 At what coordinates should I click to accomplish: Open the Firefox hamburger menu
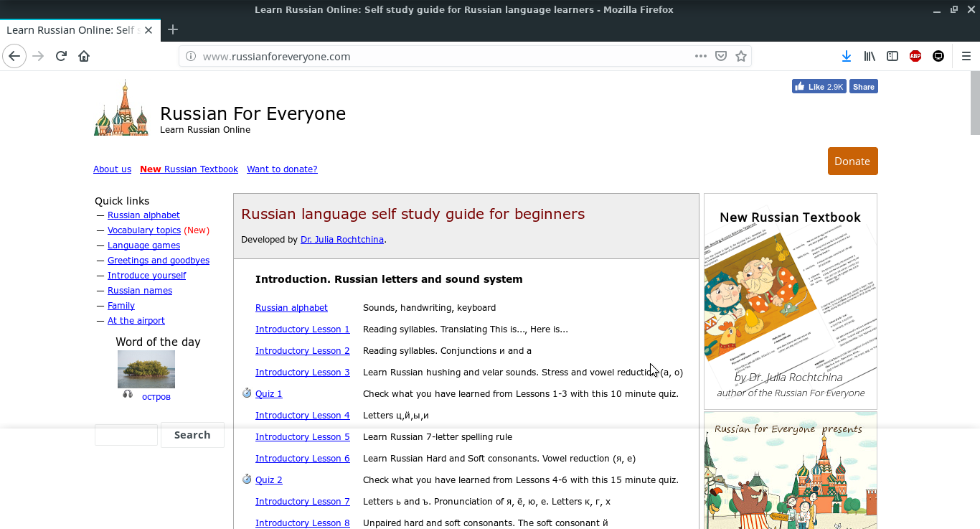(x=966, y=56)
